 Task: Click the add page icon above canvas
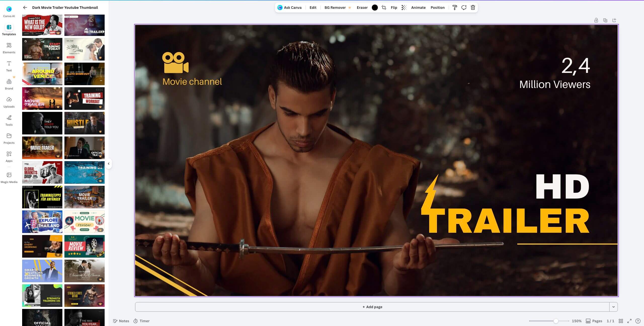click(614, 20)
